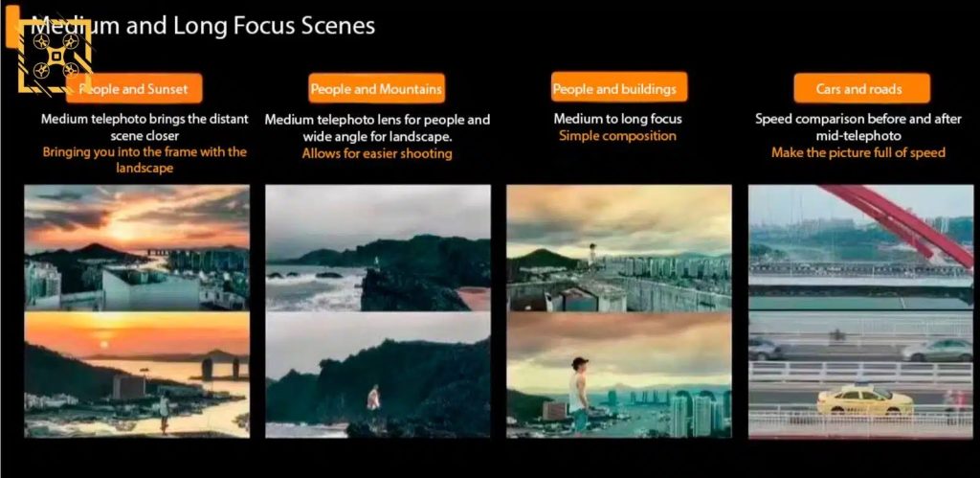Open the red arch bridge photo
The image size is (980, 478).
860,248
